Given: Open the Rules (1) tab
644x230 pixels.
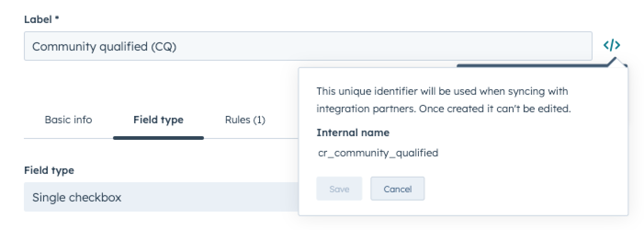Looking at the screenshot, I should point(245,120).
